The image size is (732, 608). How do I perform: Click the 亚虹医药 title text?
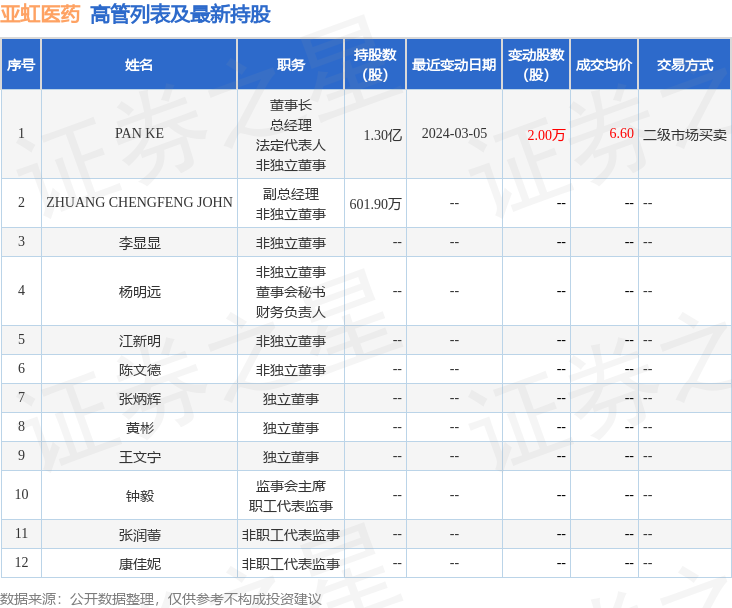tap(40, 14)
